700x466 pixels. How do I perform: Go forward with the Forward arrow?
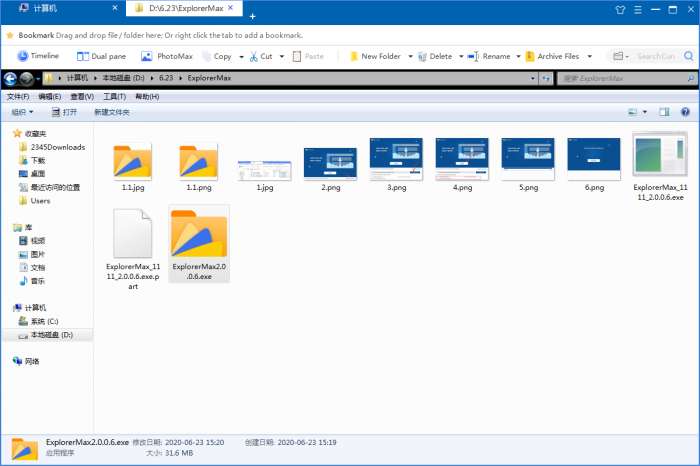tap(26, 79)
